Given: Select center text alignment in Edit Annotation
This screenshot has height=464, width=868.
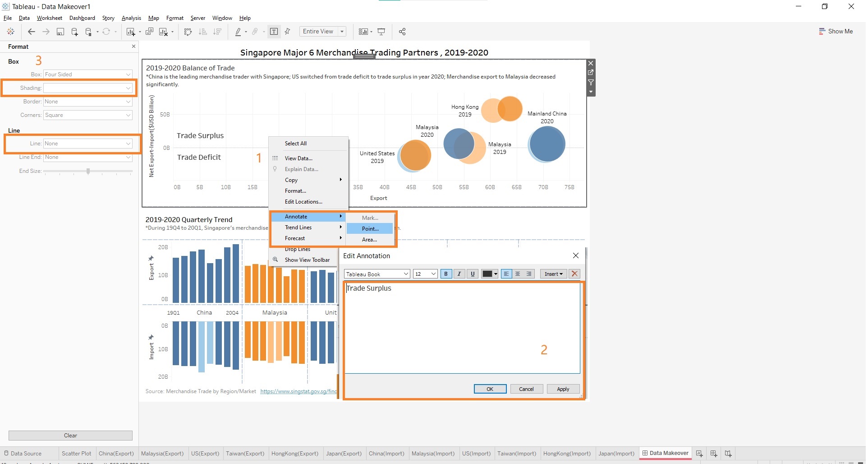Looking at the screenshot, I should point(518,274).
